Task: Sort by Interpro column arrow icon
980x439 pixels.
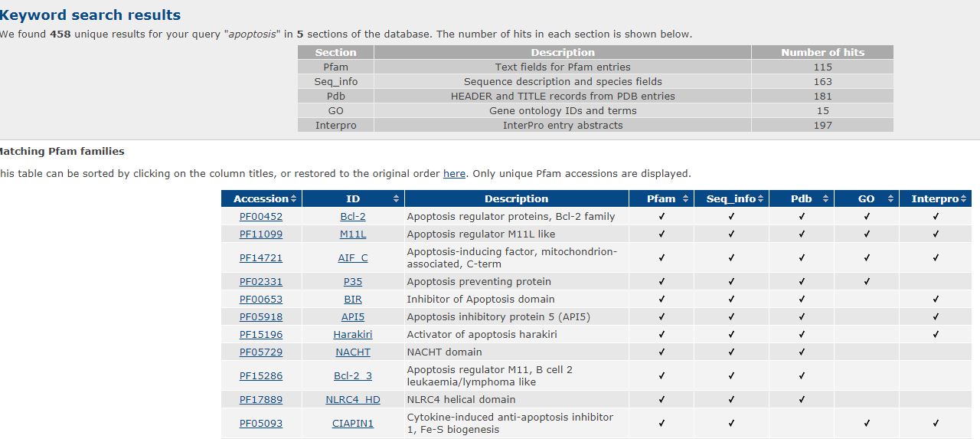Action: [x=963, y=199]
